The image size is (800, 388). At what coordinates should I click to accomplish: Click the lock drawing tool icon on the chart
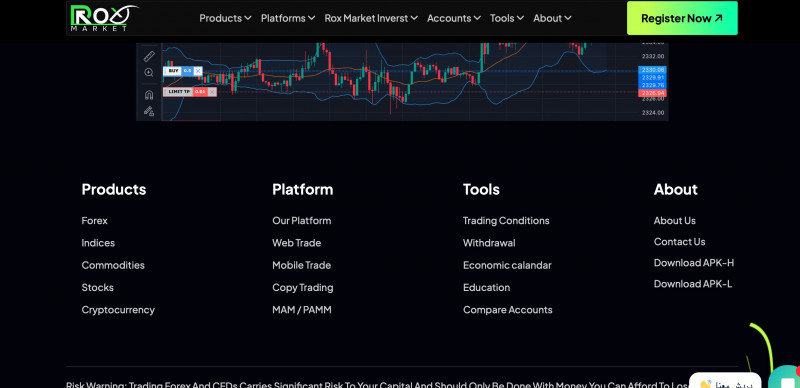(149, 110)
